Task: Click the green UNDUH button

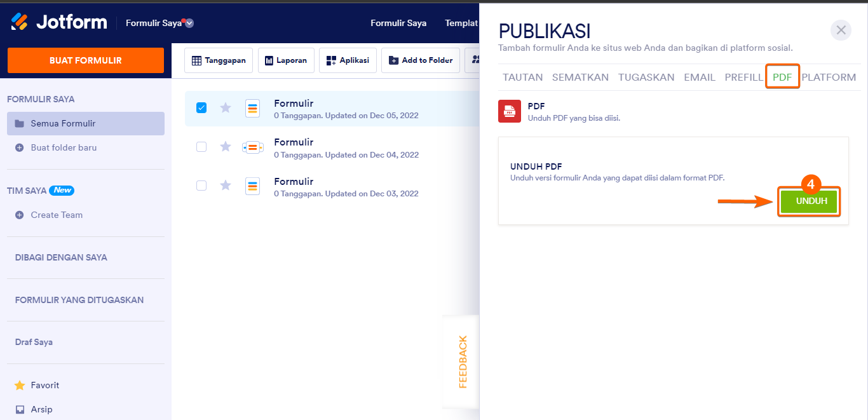Action: point(810,201)
